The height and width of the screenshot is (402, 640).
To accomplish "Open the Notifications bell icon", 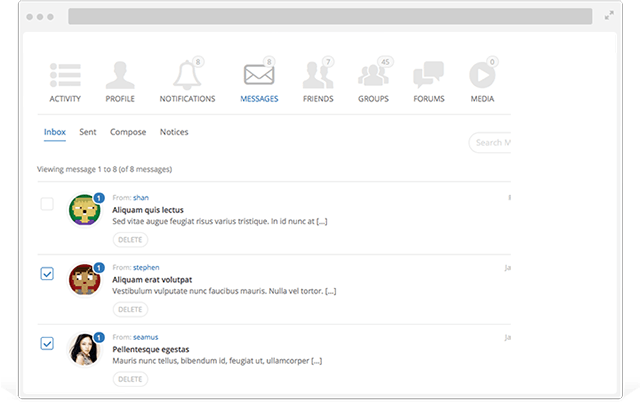I will coord(186,76).
